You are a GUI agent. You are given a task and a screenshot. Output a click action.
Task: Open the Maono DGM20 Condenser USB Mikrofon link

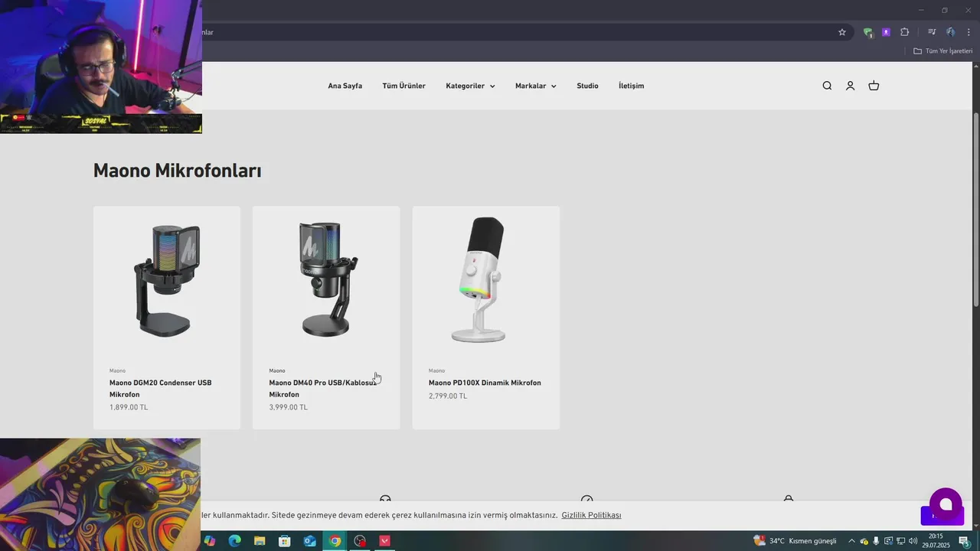point(161,389)
